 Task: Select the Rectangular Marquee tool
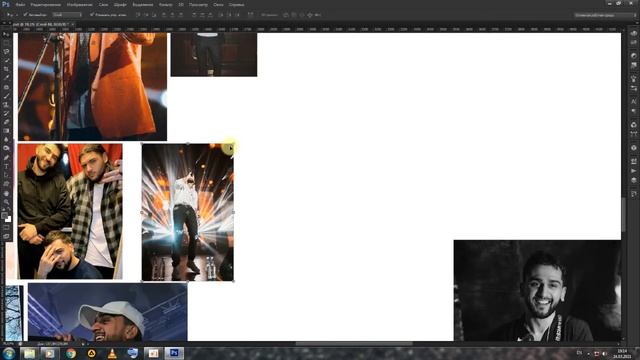click(x=6, y=43)
